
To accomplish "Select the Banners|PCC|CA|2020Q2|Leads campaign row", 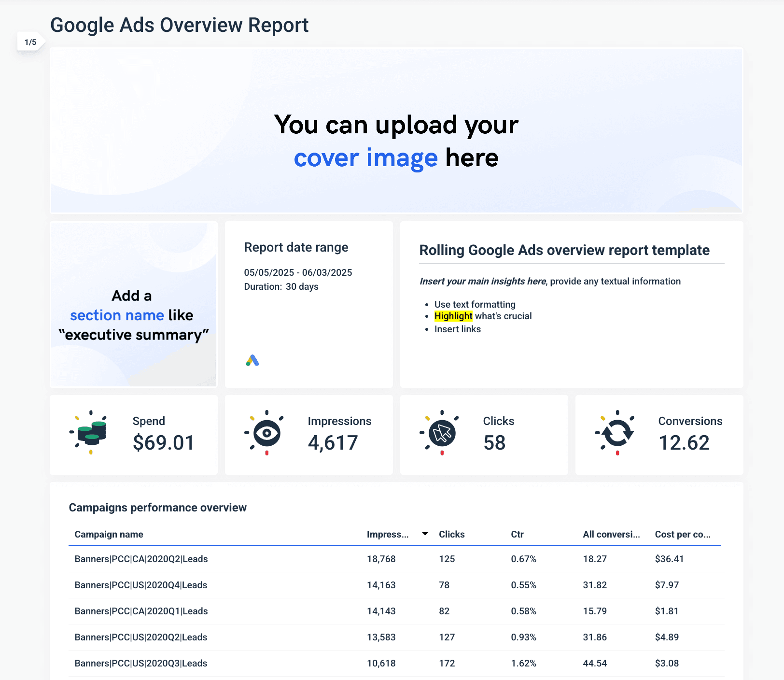I will tap(141, 559).
